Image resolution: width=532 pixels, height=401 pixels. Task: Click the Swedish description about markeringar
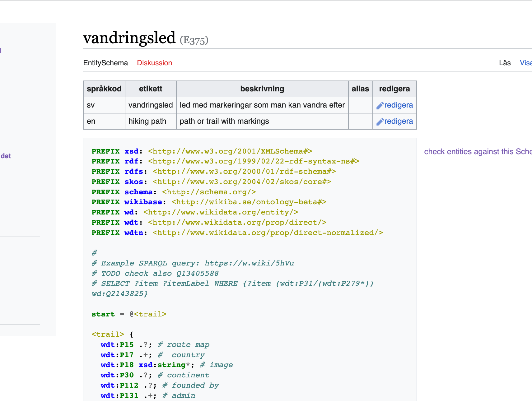[x=262, y=105]
